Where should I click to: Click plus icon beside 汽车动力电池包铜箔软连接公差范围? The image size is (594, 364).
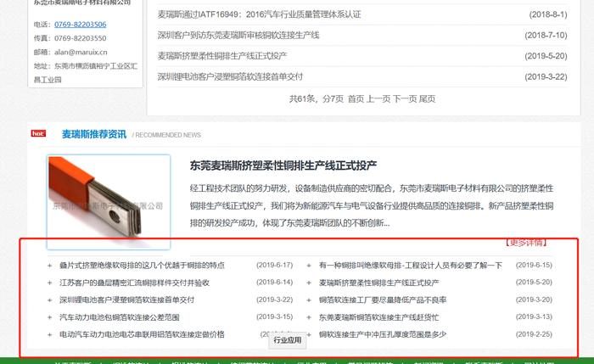49,317
